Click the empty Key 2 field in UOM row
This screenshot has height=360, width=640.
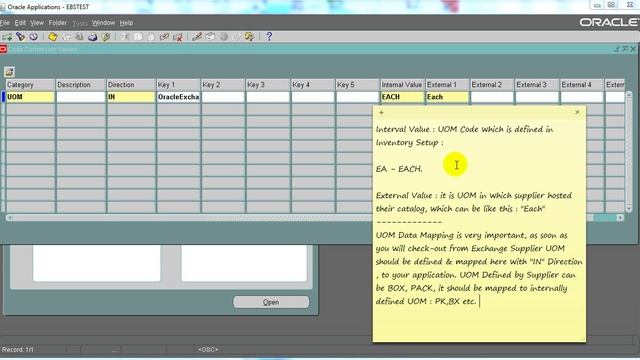pyautogui.click(x=223, y=97)
